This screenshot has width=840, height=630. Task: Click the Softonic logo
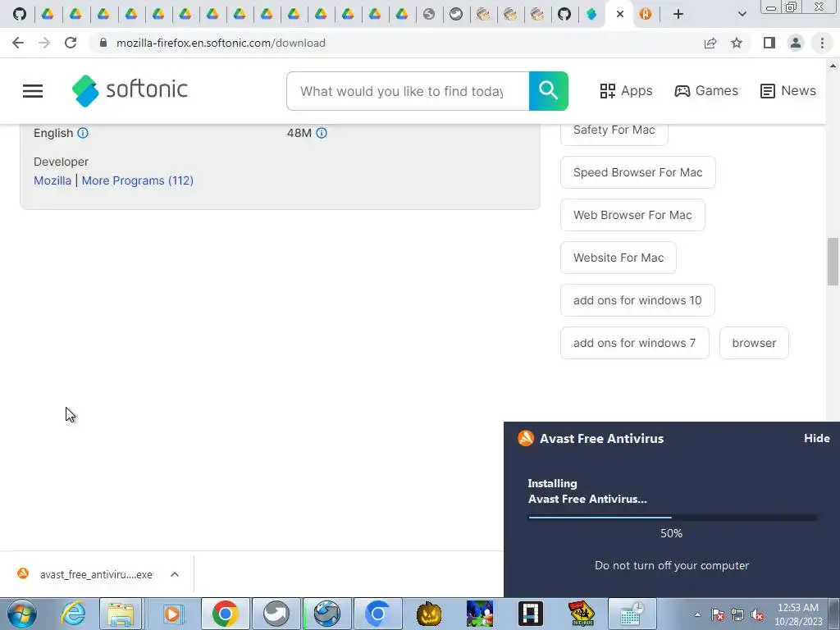click(x=130, y=90)
